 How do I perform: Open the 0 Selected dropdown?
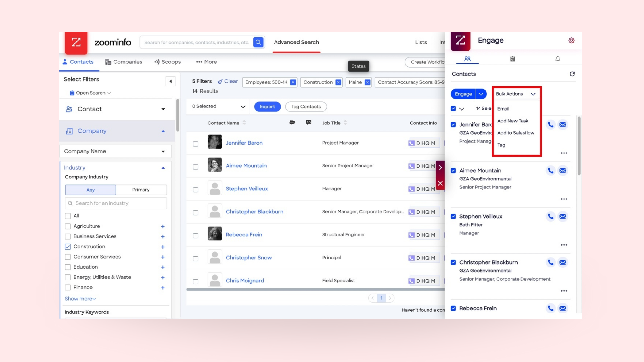coord(218,107)
